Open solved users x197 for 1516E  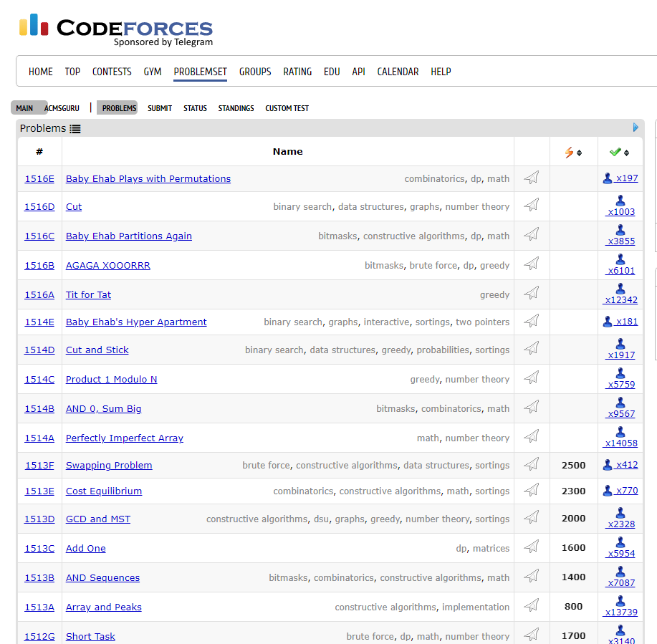click(620, 178)
